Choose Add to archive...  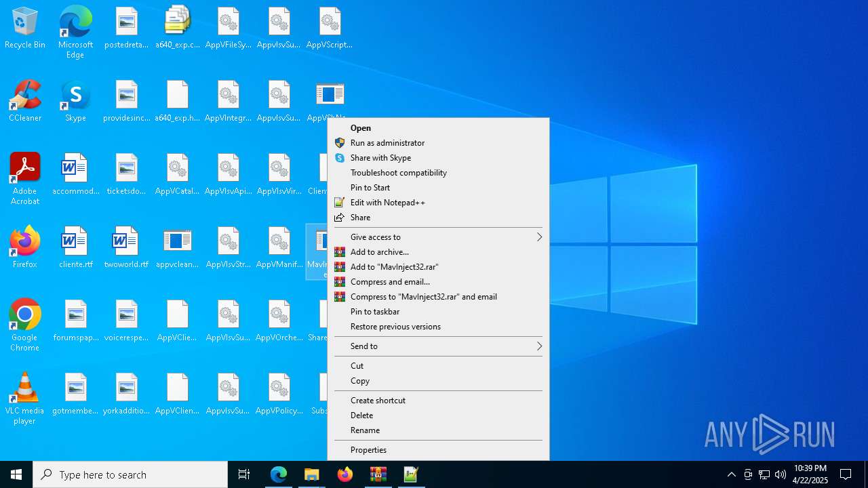(x=438, y=252)
